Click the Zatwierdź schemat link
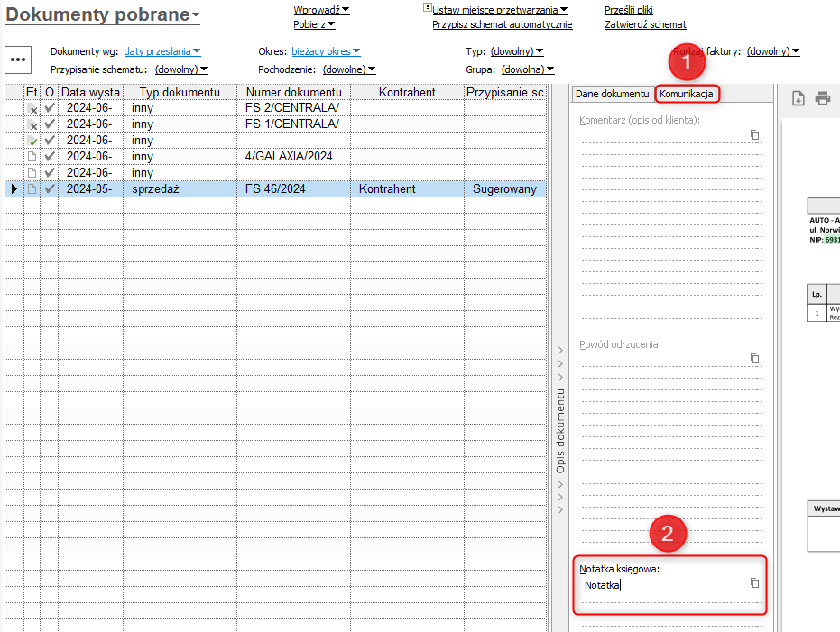Image resolution: width=840 pixels, height=632 pixels. point(645,24)
